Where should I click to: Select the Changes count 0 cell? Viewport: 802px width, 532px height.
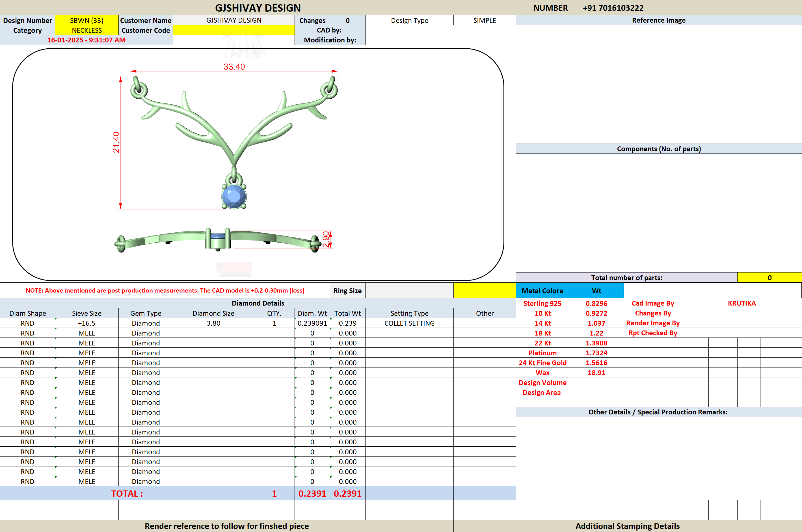click(347, 20)
